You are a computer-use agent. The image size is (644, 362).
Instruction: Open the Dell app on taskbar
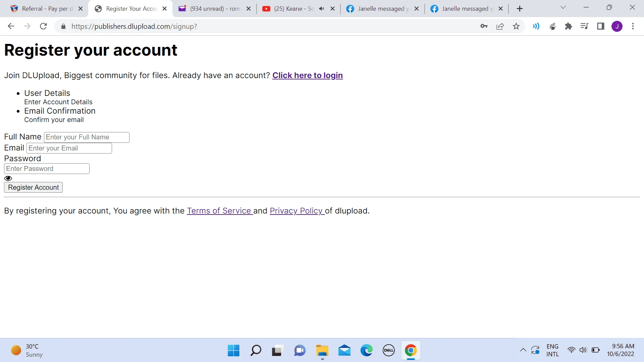(389, 351)
